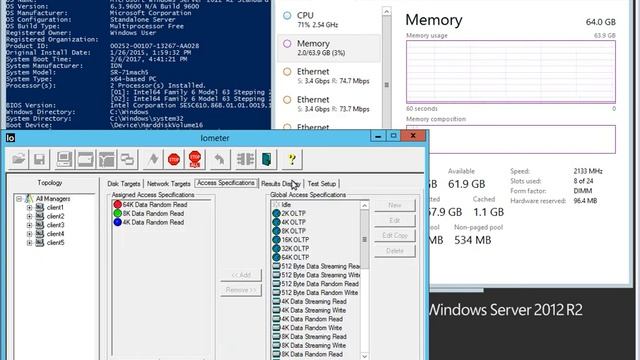Select 4K Data Streaming Write entry
The width and height of the screenshot is (640, 360).
309,310
